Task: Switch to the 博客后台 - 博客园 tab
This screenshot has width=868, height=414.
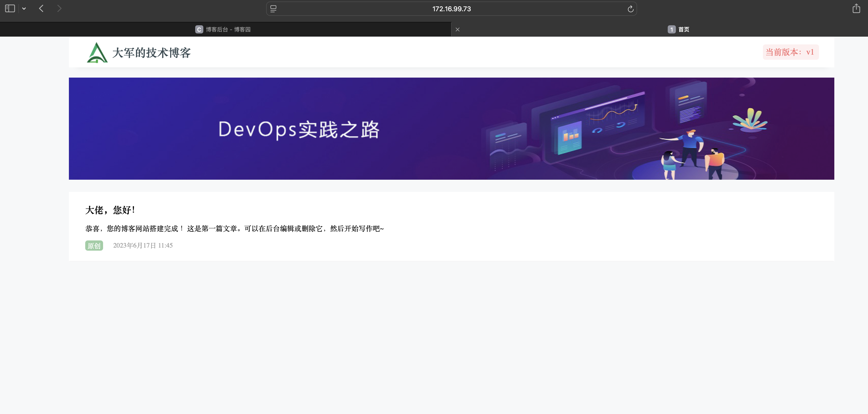Action: coord(226,29)
